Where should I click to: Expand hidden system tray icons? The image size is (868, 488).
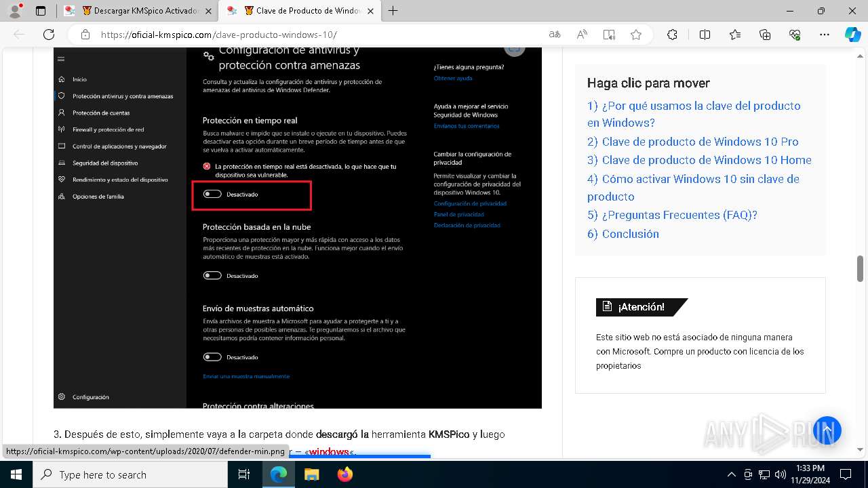coord(731,474)
